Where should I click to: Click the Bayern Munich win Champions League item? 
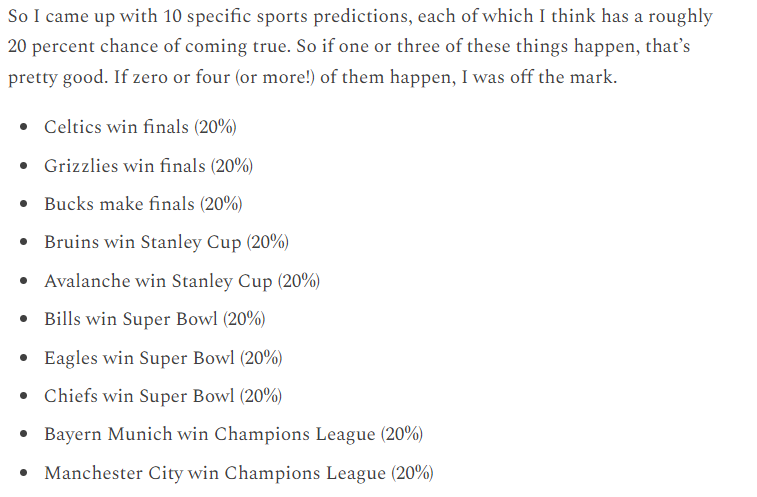(x=233, y=434)
